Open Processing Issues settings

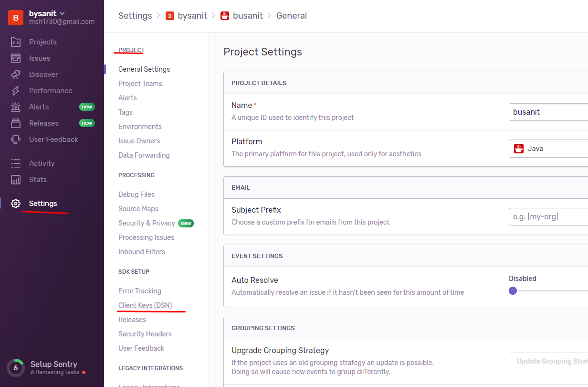click(x=146, y=237)
